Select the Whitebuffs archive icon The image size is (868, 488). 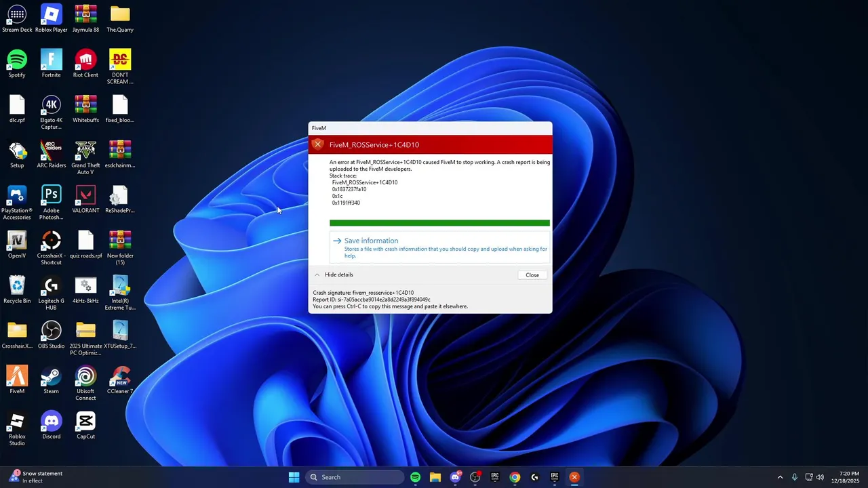click(85, 109)
